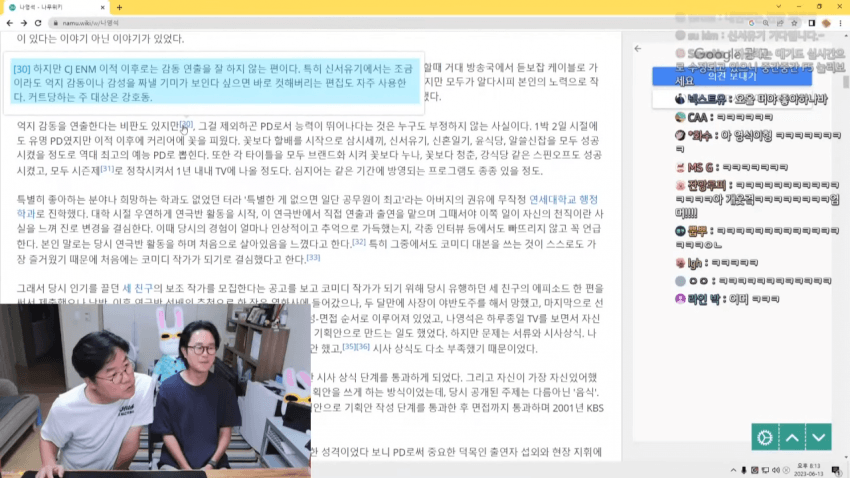Click chat message from 넥스트유
The height and width of the screenshot is (478, 850).
click(x=751, y=99)
